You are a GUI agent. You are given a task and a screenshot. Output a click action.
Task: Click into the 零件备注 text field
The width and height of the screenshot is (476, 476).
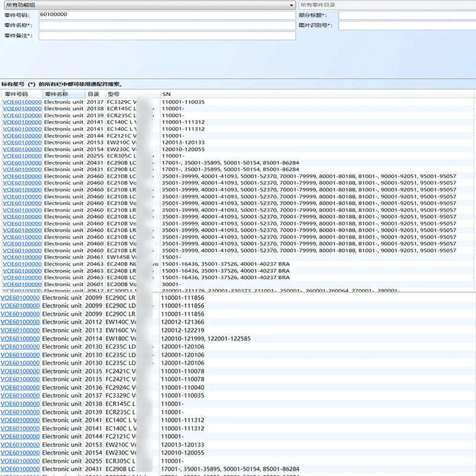coord(167,36)
